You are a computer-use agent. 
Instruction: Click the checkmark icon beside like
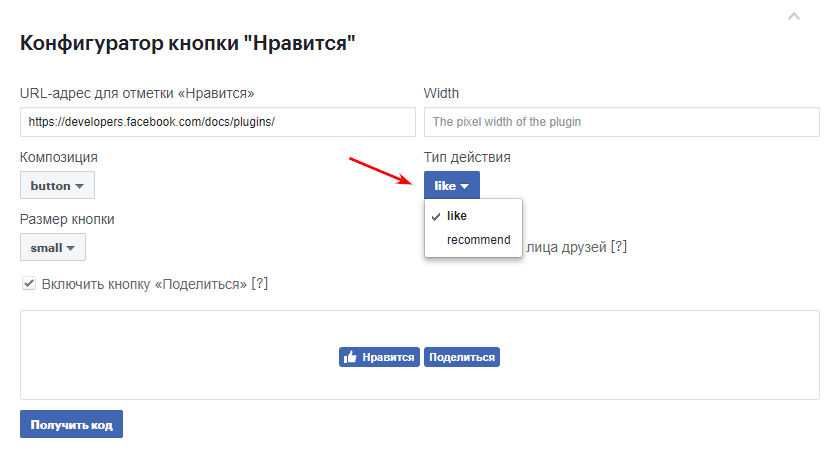pyautogui.click(x=436, y=216)
